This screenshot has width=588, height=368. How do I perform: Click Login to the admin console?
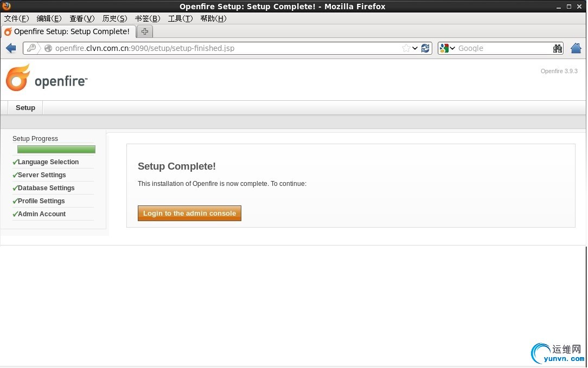(x=189, y=213)
